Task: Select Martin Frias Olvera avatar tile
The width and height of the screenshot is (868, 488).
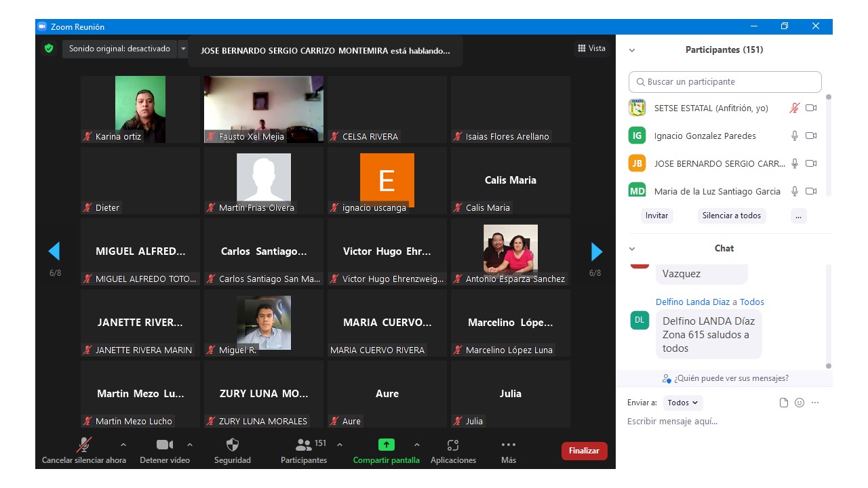Action: click(x=264, y=180)
